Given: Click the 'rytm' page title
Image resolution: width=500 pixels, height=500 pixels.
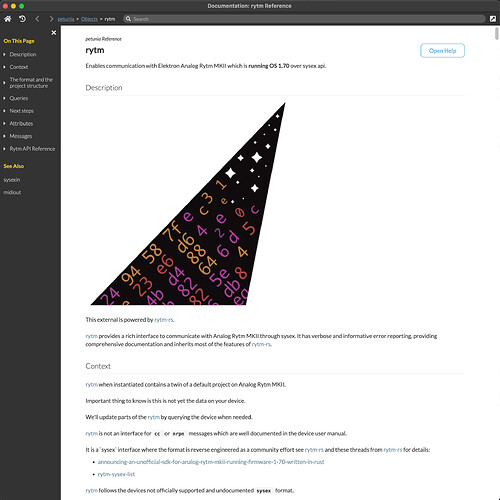Looking at the screenshot, I should click(x=95, y=50).
